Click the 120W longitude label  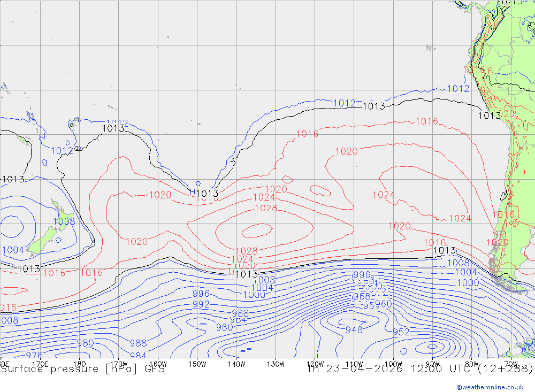click(x=315, y=364)
